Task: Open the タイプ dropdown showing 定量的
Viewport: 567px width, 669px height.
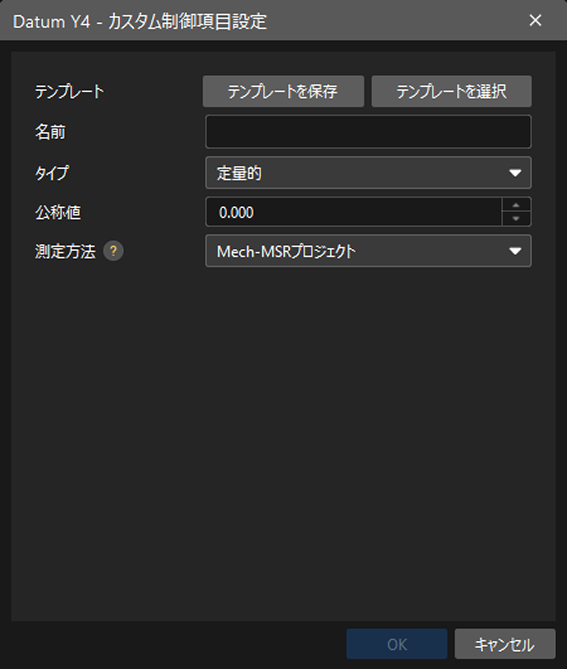Action: pos(368,173)
